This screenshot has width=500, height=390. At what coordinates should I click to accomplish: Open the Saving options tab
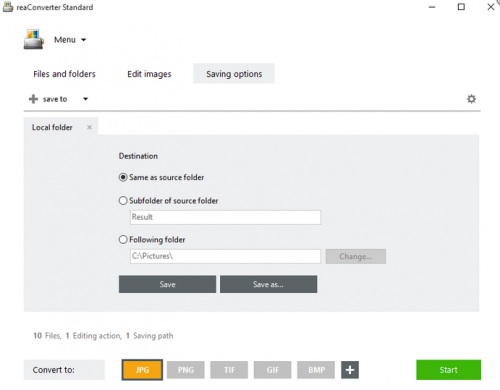pyautogui.click(x=234, y=74)
